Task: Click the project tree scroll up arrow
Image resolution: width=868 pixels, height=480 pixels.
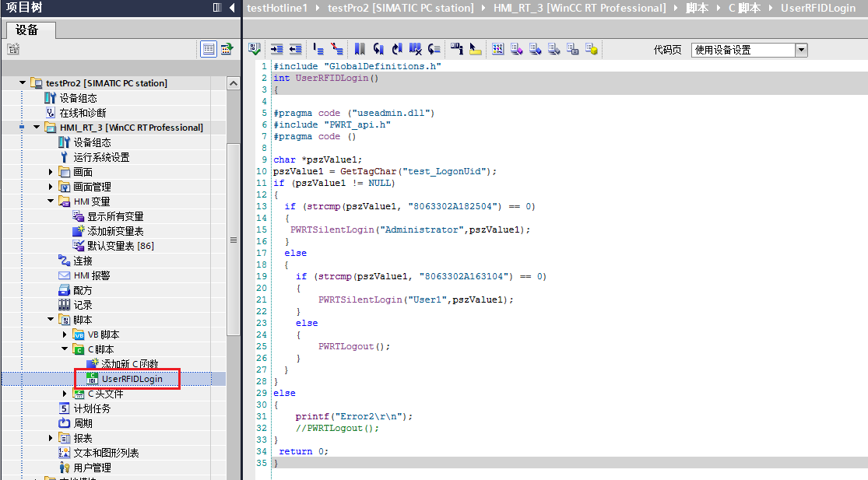Action: tap(233, 83)
